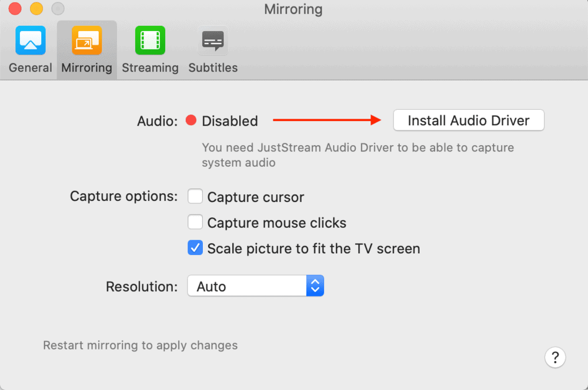Click the "Capture options:" label
The width and height of the screenshot is (588, 390).
pyautogui.click(x=123, y=196)
